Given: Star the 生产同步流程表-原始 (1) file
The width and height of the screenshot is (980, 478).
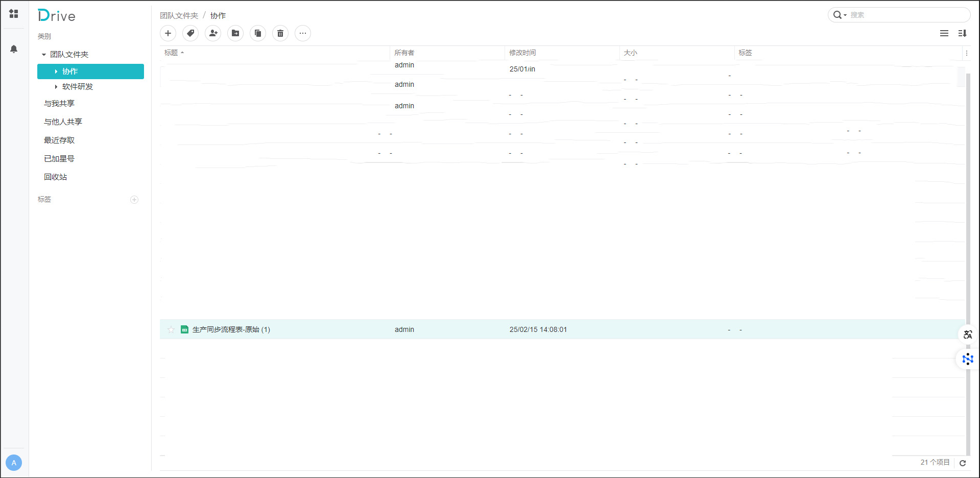Looking at the screenshot, I should coord(171,330).
